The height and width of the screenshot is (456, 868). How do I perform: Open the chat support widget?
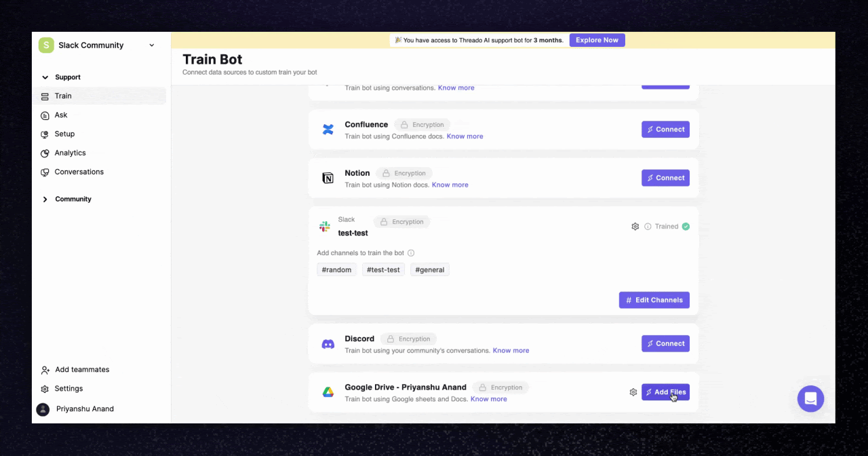[811, 399]
